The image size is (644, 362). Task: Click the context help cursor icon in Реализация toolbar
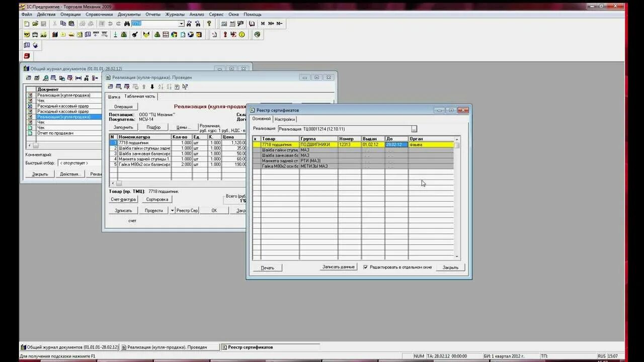point(185,87)
